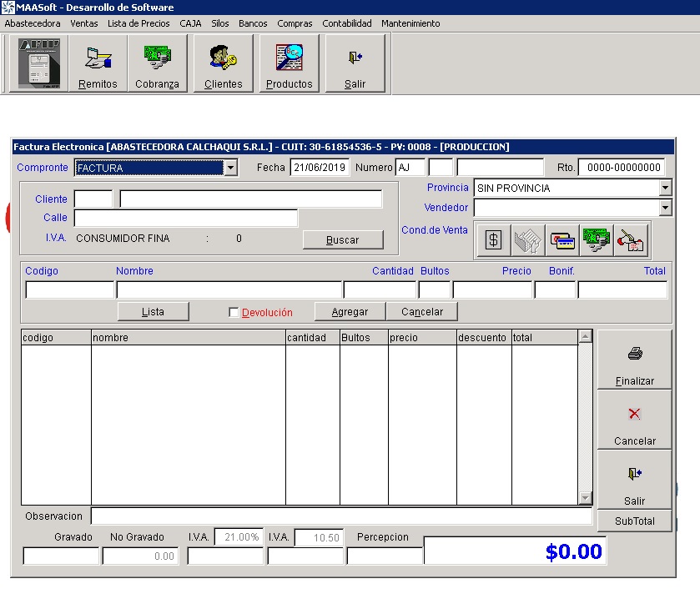Open Cobranza from the toolbar
Screen dimensions: 700x609
coord(157,64)
